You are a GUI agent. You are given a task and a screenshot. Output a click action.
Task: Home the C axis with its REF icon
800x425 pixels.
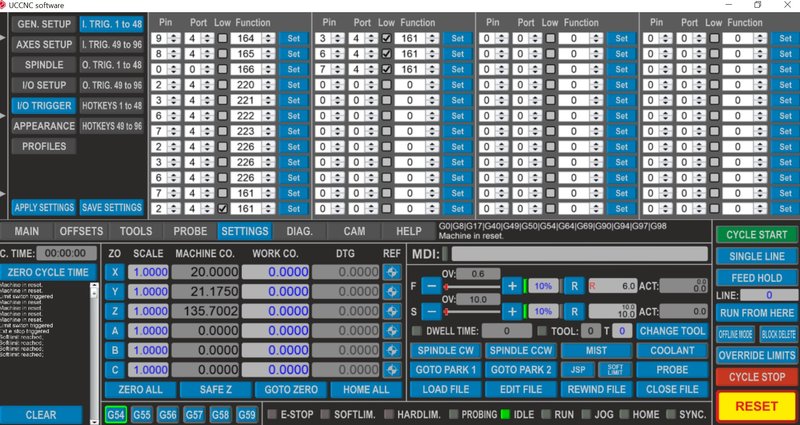[392, 370]
